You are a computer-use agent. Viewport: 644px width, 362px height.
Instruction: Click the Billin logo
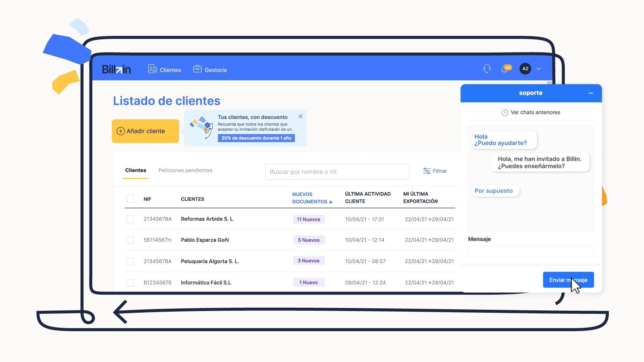(116, 69)
